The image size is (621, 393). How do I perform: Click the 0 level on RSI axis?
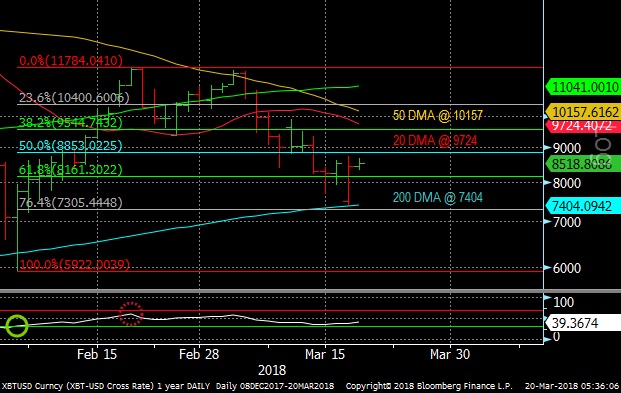pyautogui.click(x=556, y=337)
